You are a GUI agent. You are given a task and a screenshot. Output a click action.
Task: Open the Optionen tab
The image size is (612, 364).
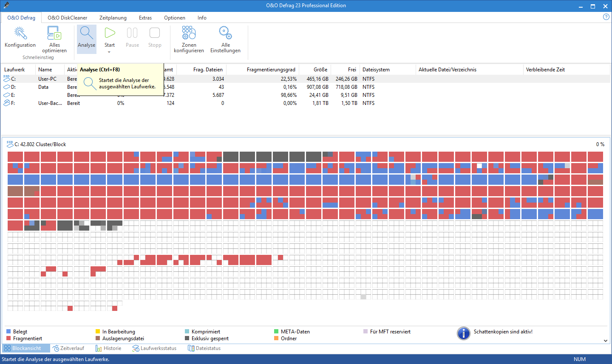(175, 18)
